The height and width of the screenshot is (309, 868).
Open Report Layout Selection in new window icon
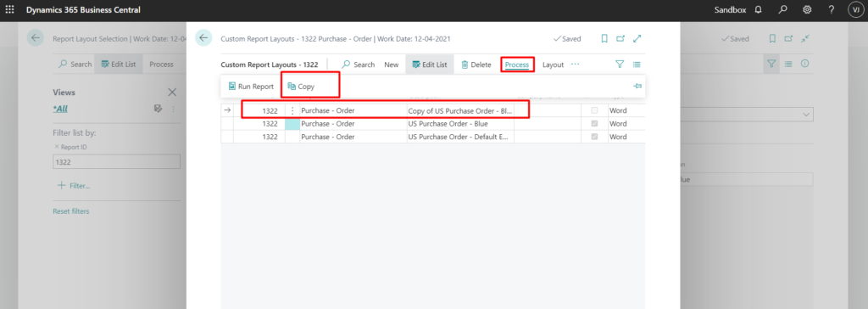click(789, 39)
